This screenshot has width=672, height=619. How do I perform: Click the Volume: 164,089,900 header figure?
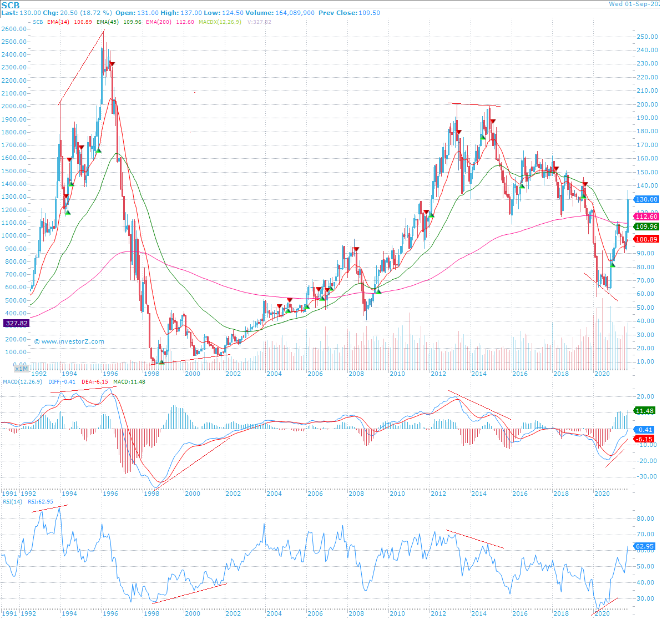click(x=281, y=13)
